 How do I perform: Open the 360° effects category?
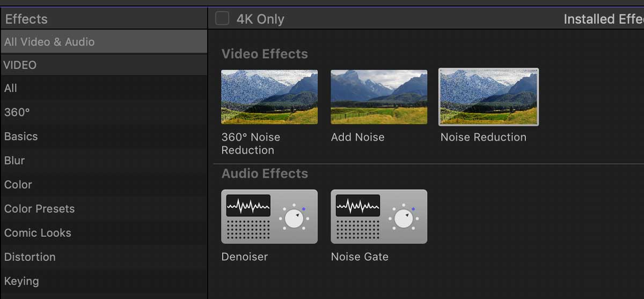(x=104, y=112)
